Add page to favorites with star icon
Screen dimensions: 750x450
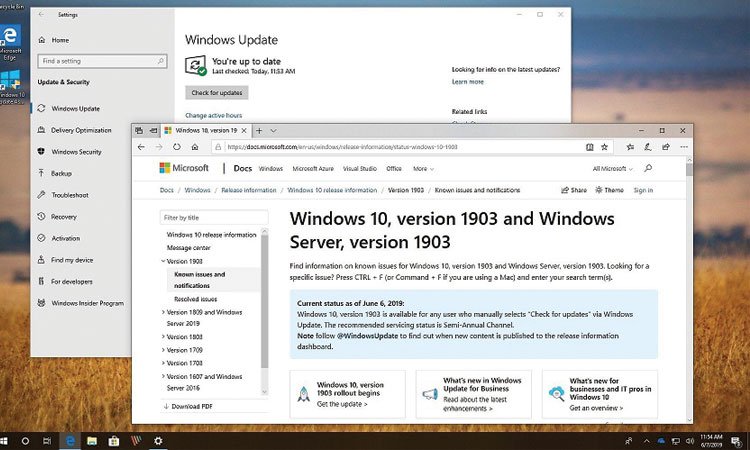click(x=605, y=147)
